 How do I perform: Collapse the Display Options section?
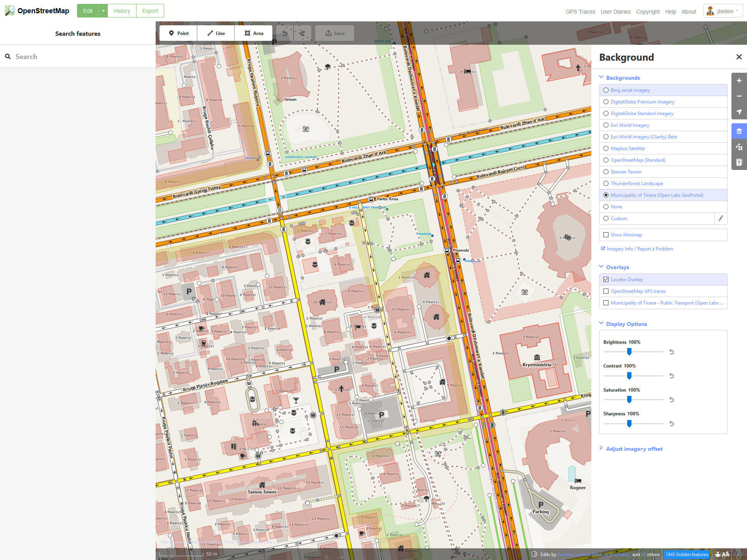point(626,324)
